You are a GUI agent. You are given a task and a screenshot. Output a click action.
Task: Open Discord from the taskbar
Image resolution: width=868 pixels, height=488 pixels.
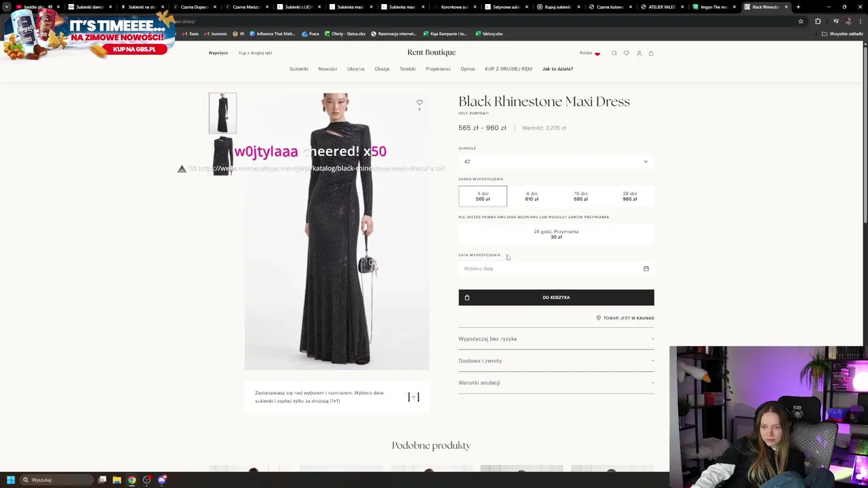click(x=161, y=480)
